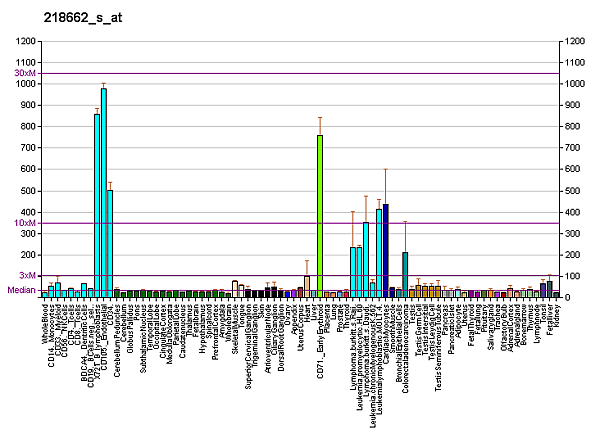
Task: Click the Kidney x-axis label
Action: point(556,313)
